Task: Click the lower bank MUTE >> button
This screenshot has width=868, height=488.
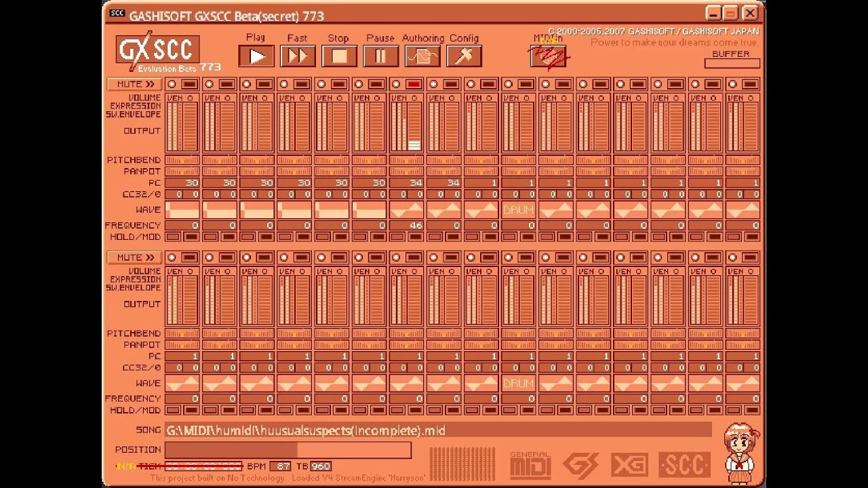Action: tap(135, 258)
